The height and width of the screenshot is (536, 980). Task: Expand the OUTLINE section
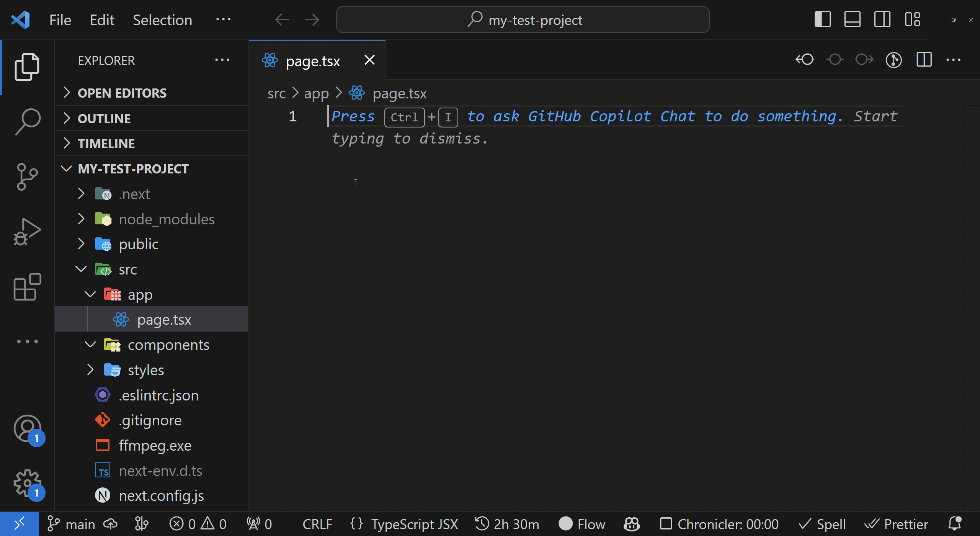pyautogui.click(x=104, y=118)
